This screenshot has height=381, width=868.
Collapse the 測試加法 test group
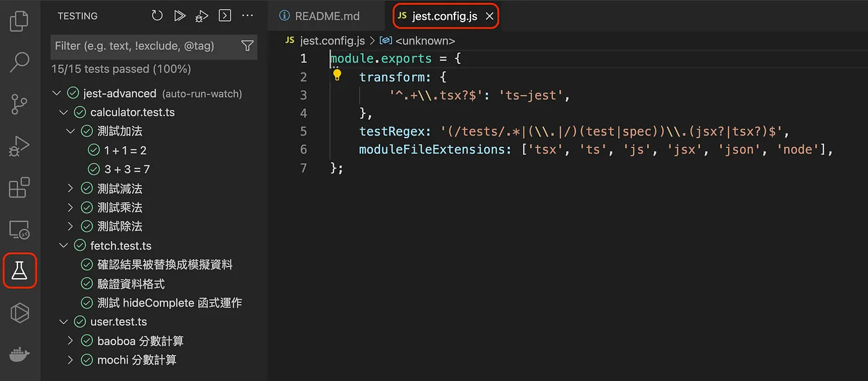click(x=71, y=131)
